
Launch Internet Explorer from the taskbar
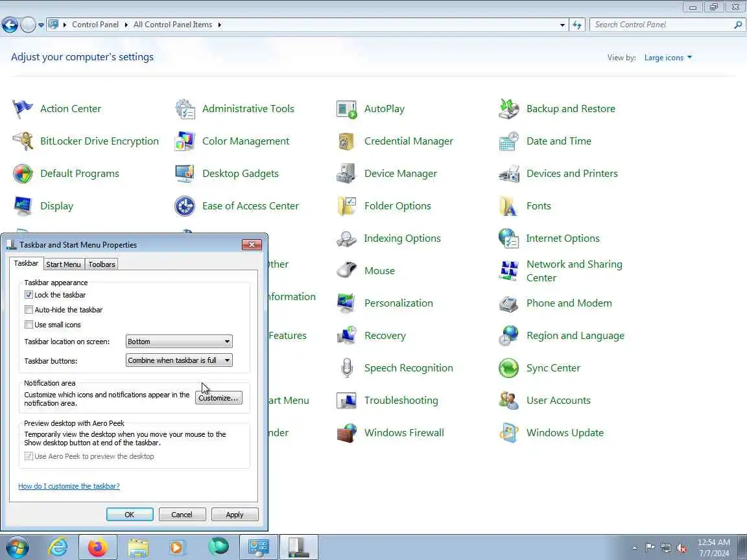[x=58, y=548]
